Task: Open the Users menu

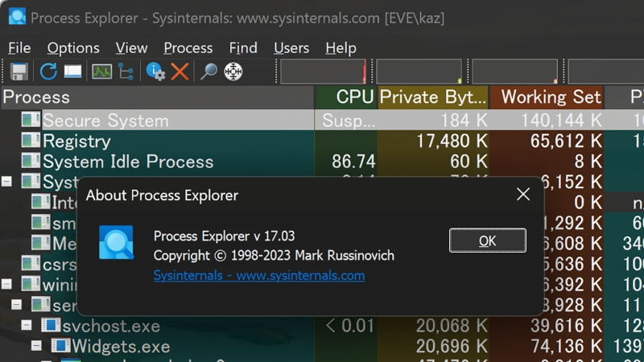Action: [x=291, y=48]
